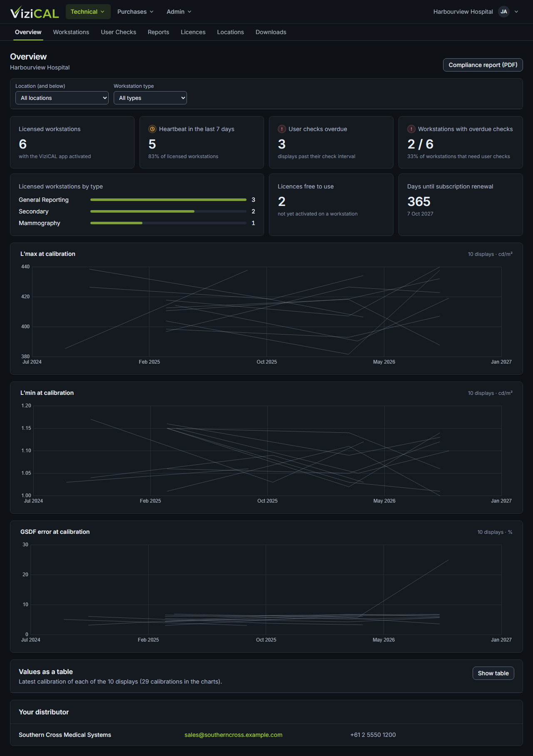Open the Reports tab
Image resolution: width=533 pixels, height=756 pixels.
point(158,32)
